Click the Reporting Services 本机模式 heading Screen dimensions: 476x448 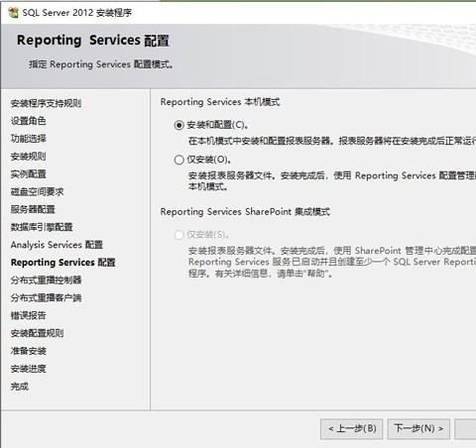220,102
